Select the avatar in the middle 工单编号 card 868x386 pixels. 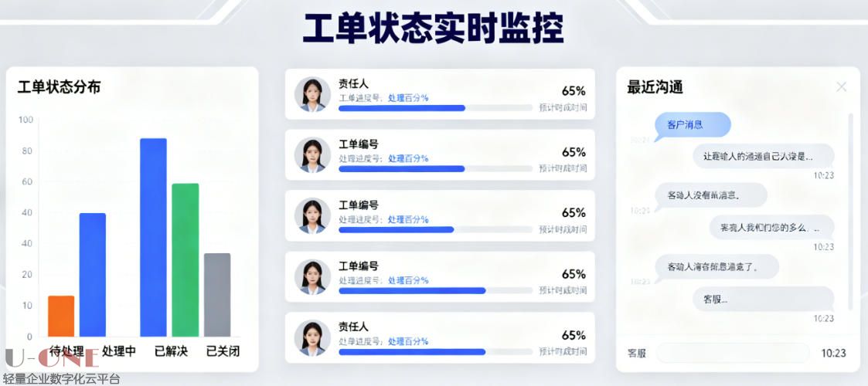[x=312, y=216]
